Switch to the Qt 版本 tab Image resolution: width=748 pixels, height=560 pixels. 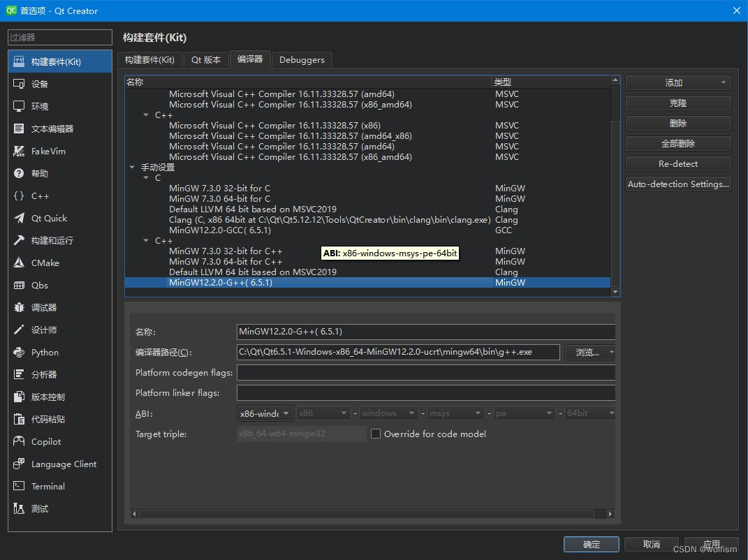click(206, 59)
